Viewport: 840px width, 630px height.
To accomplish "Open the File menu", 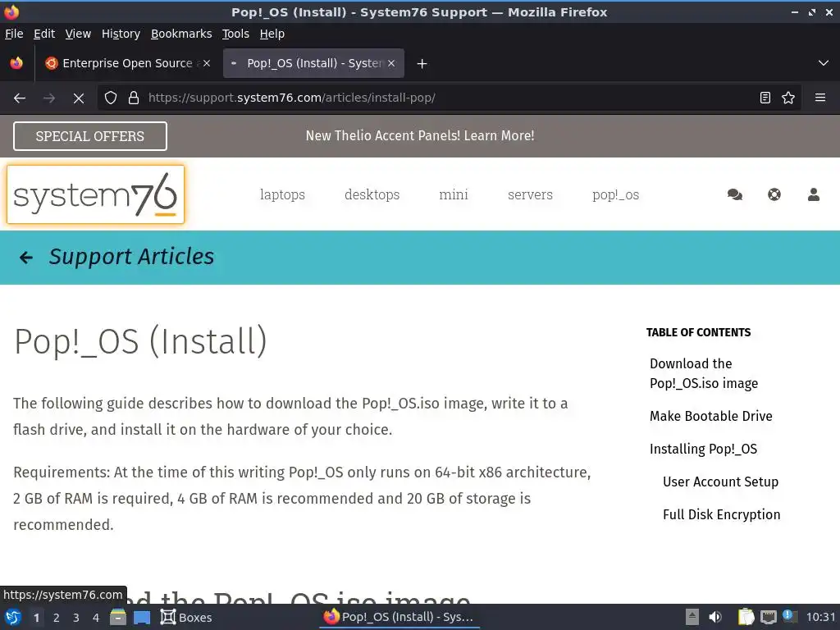I will point(14,34).
